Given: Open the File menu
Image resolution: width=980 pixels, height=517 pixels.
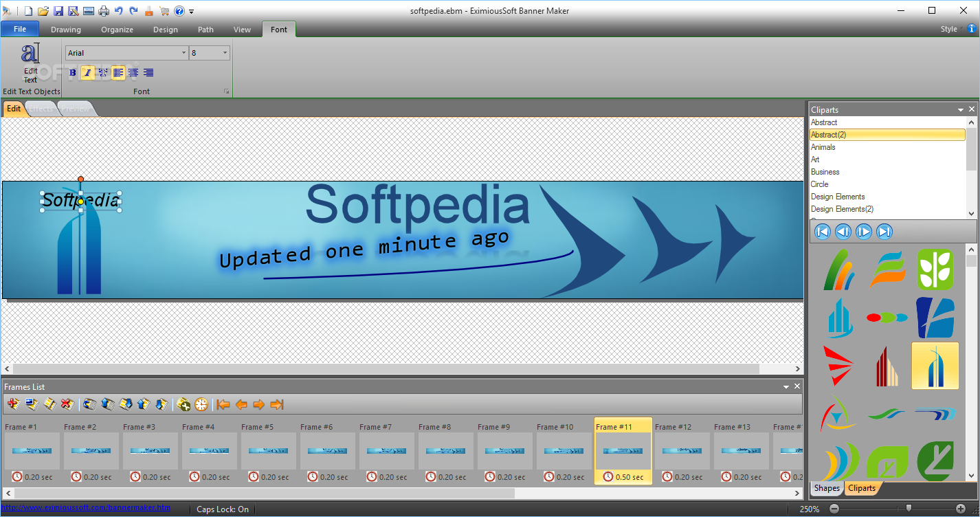Looking at the screenshot, I should point(20,29).
